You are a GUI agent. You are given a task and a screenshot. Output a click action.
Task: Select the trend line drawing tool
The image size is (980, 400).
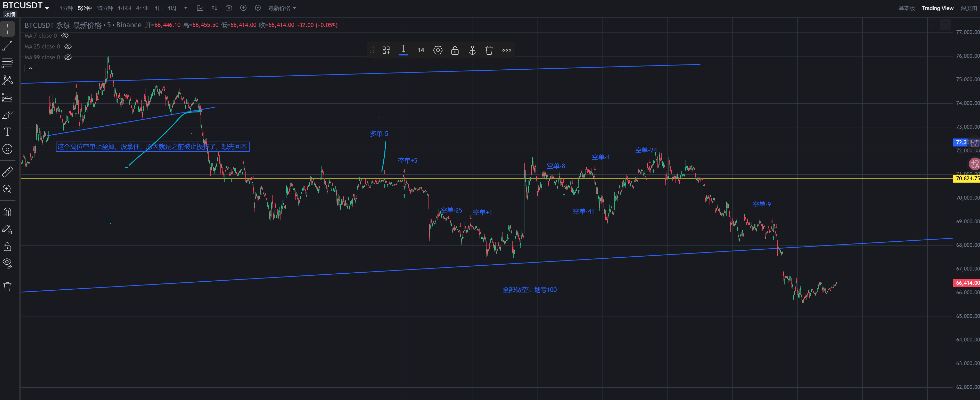[8, 46]
